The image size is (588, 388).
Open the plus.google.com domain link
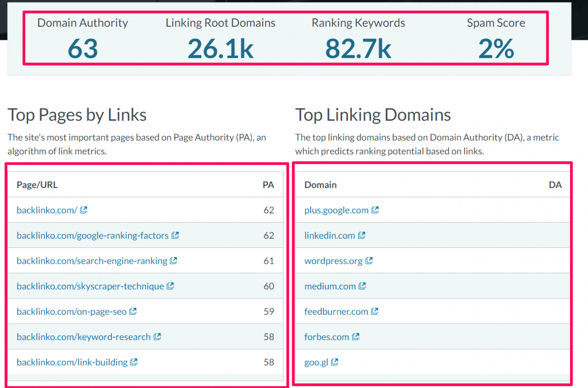coord(336,210)
